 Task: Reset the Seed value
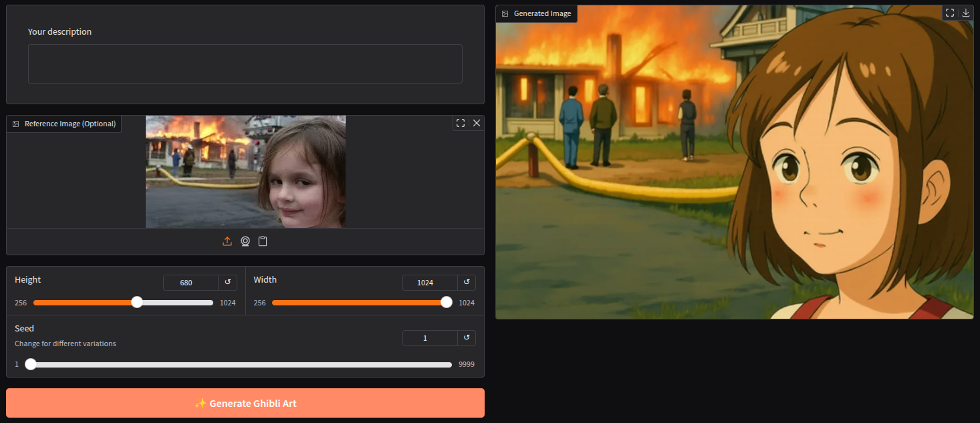[x=467, y=338]
